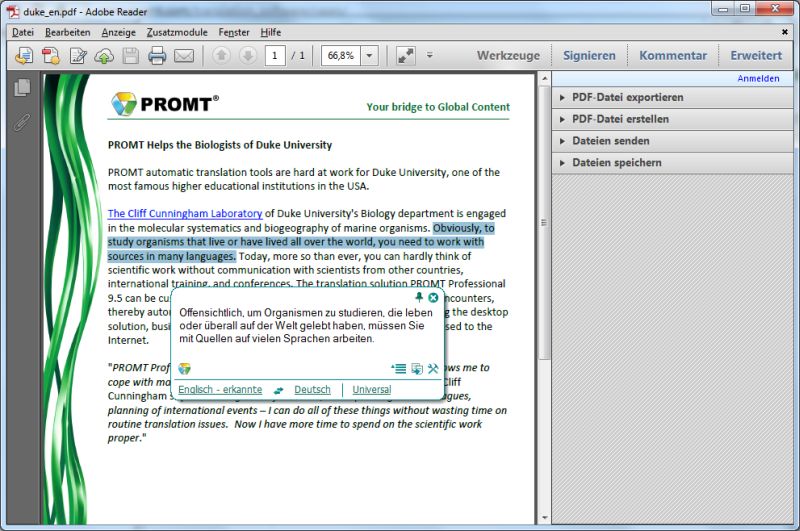This screenshot has width=800, height=531.
Task: Open the Hilfe menu
Action: click(x=270, y=32)
